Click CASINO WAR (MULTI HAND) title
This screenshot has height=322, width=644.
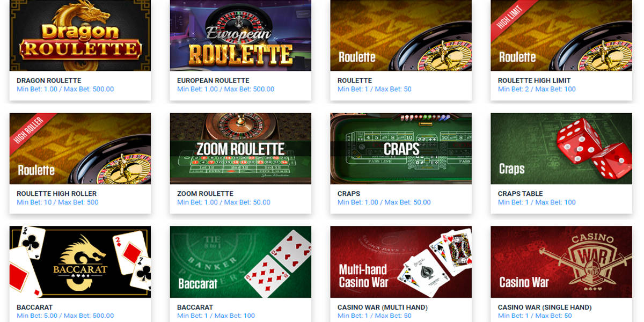pos(383,308)
